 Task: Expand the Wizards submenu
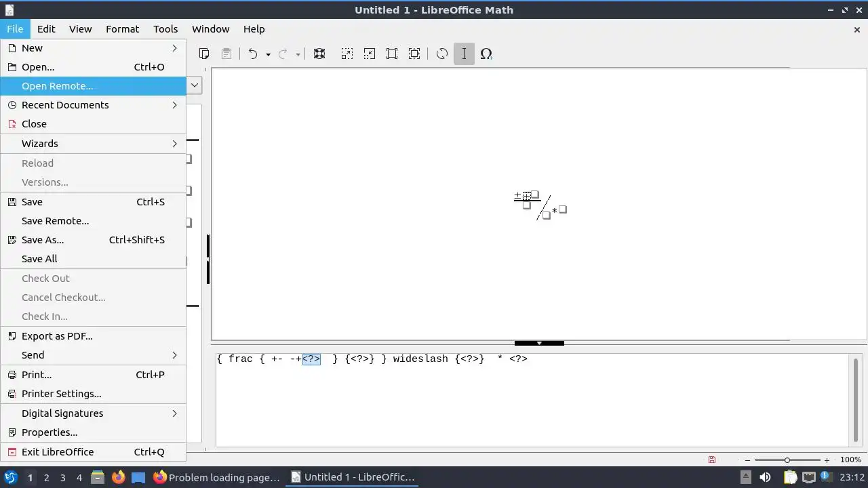click(x=93, y=144)
